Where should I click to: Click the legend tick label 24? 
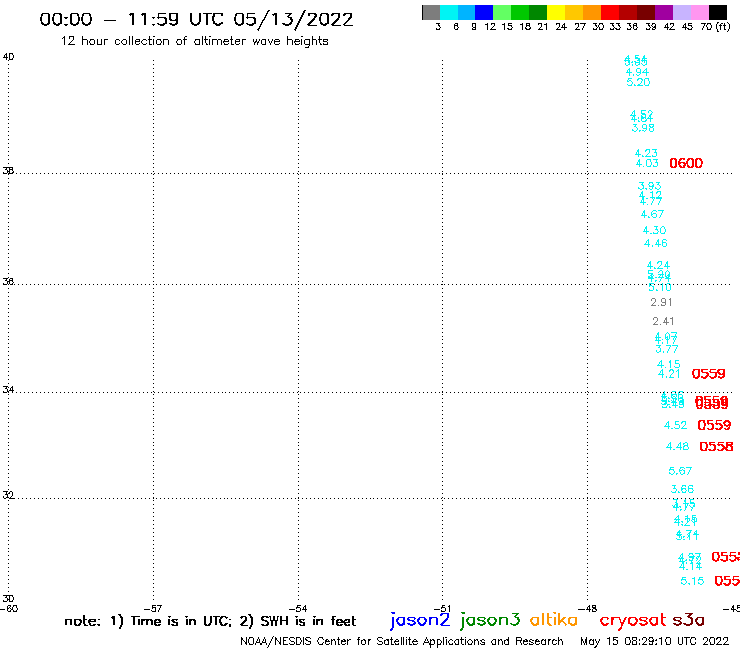(561, 27)
